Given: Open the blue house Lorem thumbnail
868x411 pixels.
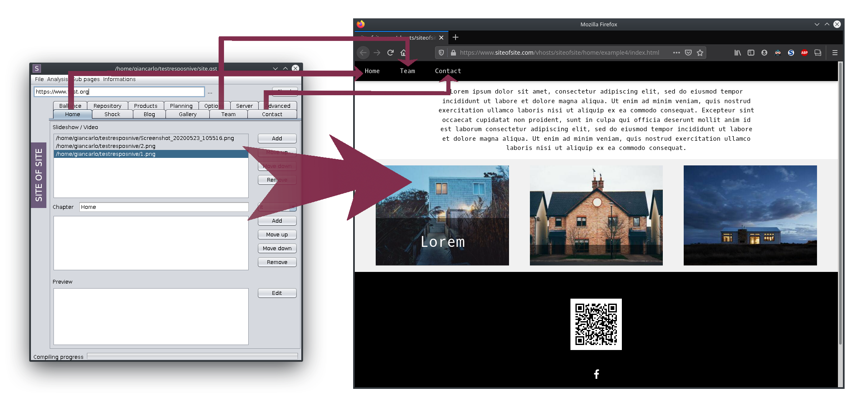Looking at the screenshot, I should click(x=442, y=215).
